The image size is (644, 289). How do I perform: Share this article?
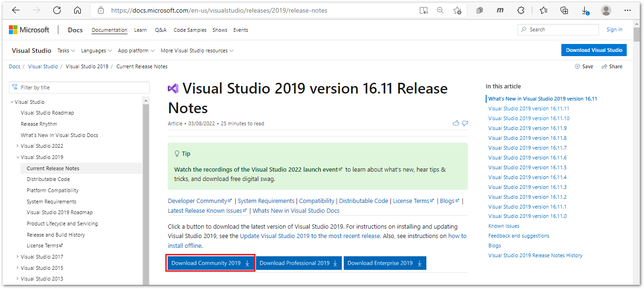click(x=612, y=66)
